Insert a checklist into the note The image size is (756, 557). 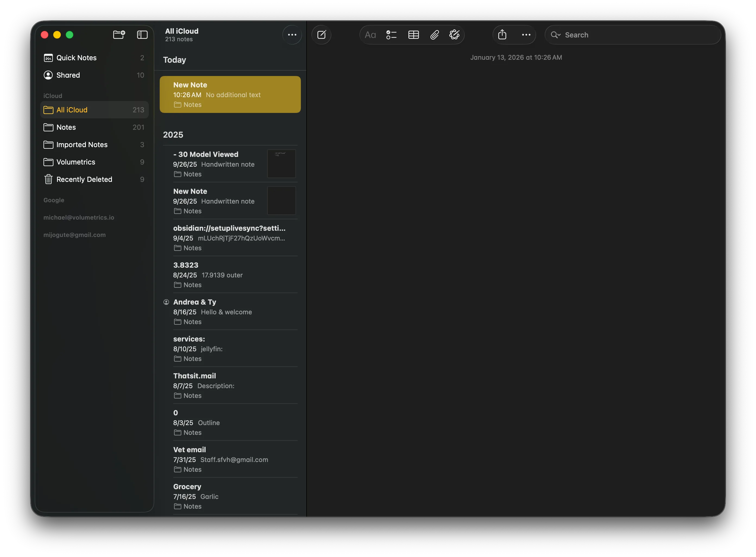point(391,34)
